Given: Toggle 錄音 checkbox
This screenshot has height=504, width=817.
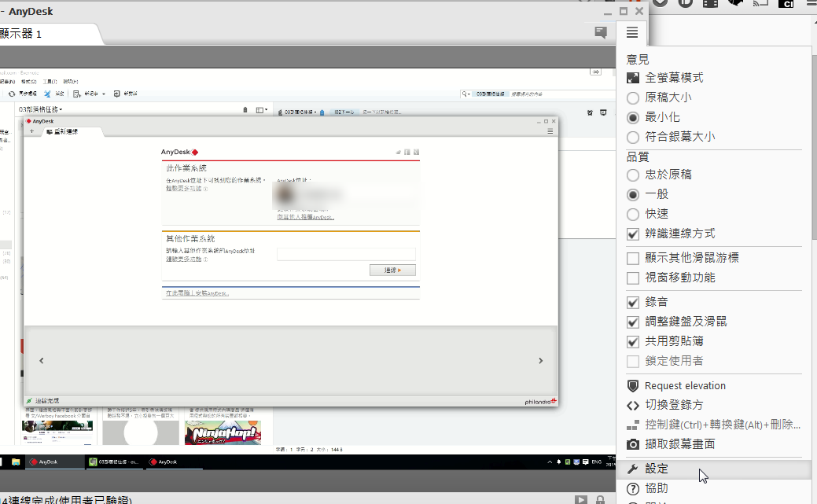Looking at the screenshot, I should coord(632,302).
